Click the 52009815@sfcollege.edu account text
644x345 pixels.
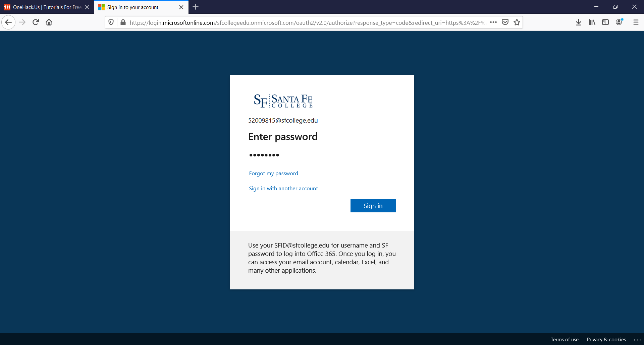(x=283, y=121)
